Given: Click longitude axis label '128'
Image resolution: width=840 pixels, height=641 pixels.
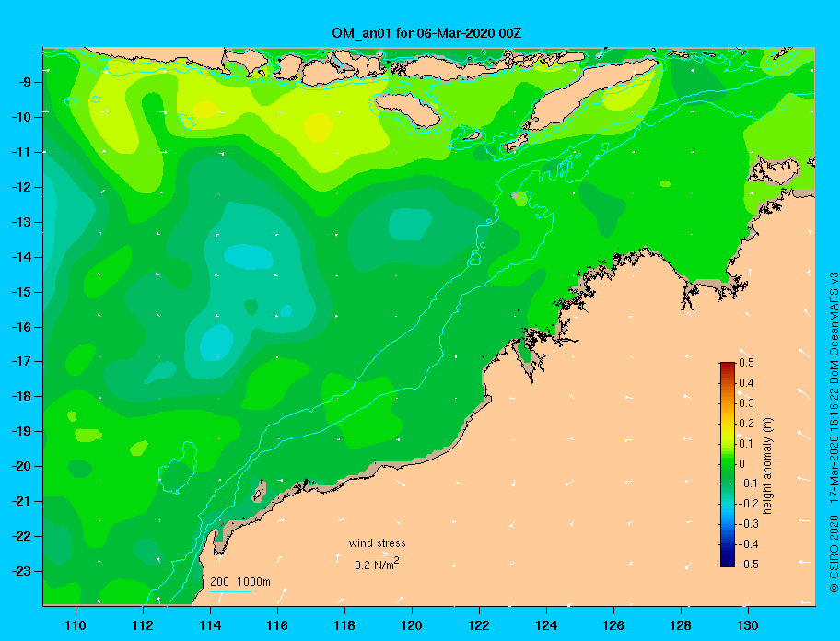Looking at the screenshot, I should [681, 625].
